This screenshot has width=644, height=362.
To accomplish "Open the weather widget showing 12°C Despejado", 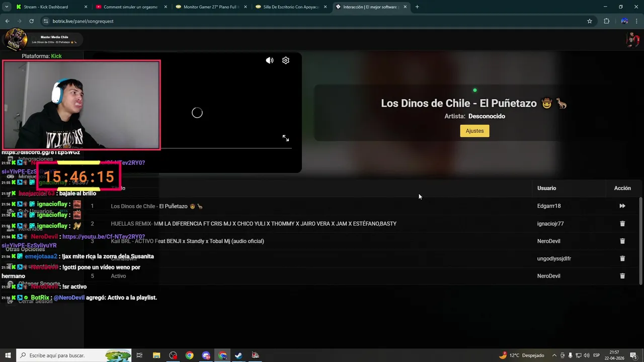I will 521,355.
